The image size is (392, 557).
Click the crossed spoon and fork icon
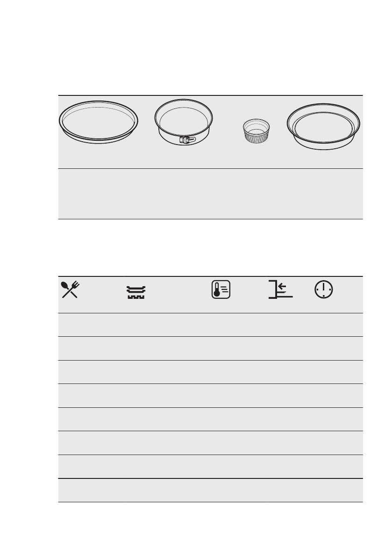70,289
